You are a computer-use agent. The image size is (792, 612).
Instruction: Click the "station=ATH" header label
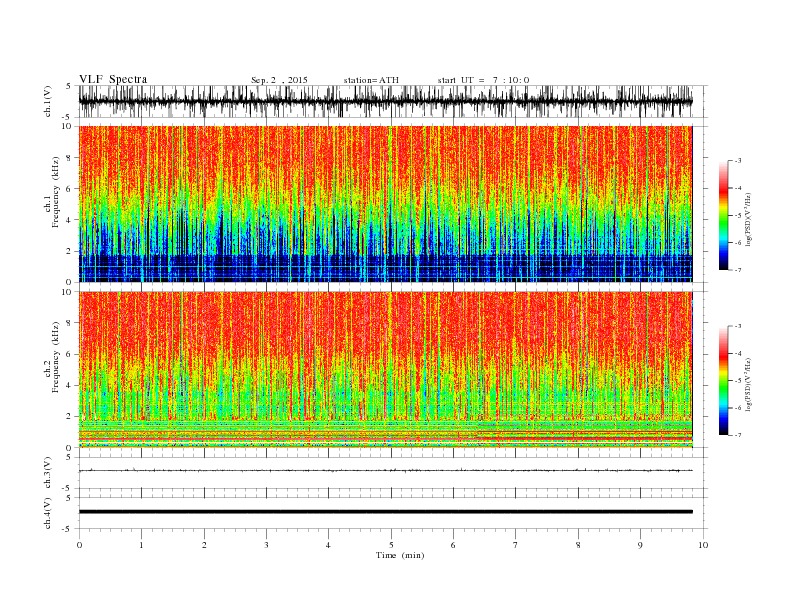(x=371, y=80)
